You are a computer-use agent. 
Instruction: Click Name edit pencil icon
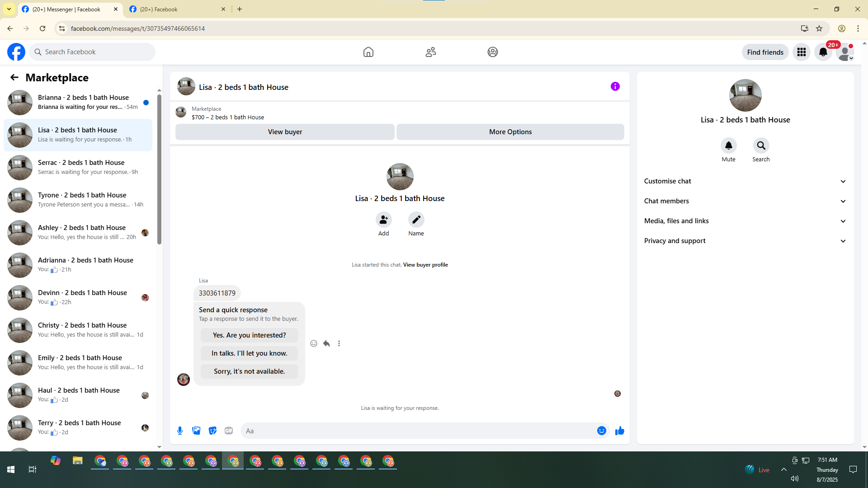[416, 220]
